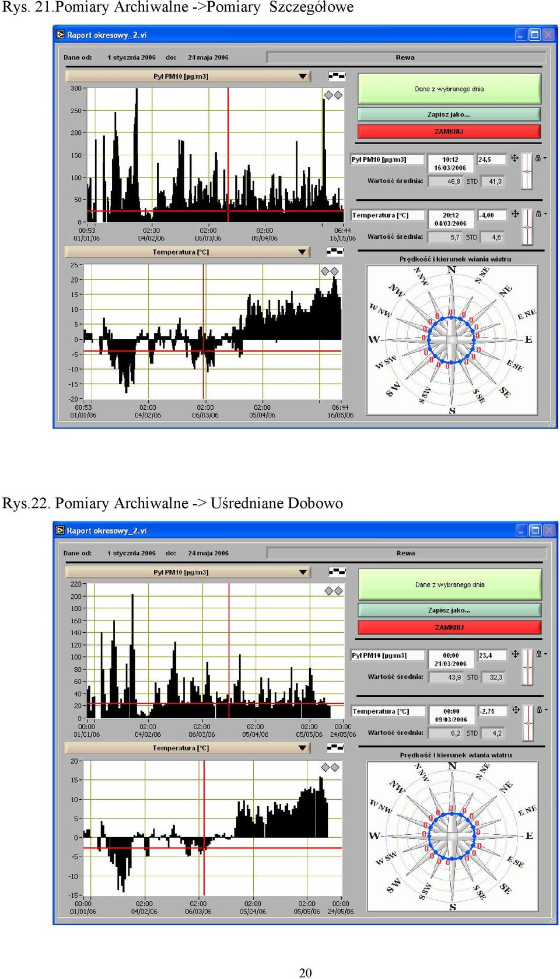Click crosshair mover icon in Pył PM10 cursor row, Rys. 22
This screenshot has height=979, width=560.
(515, 654)
